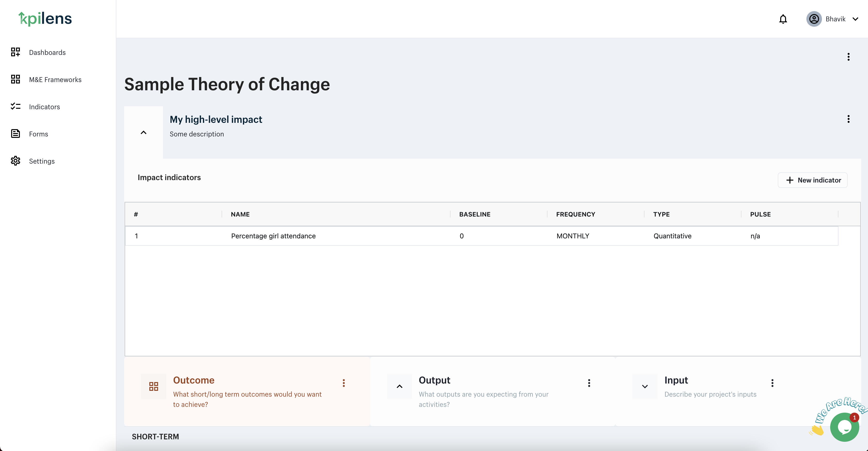868x451 pixels.
Task: Click the New indicator button
Action: tap(812, 180)
